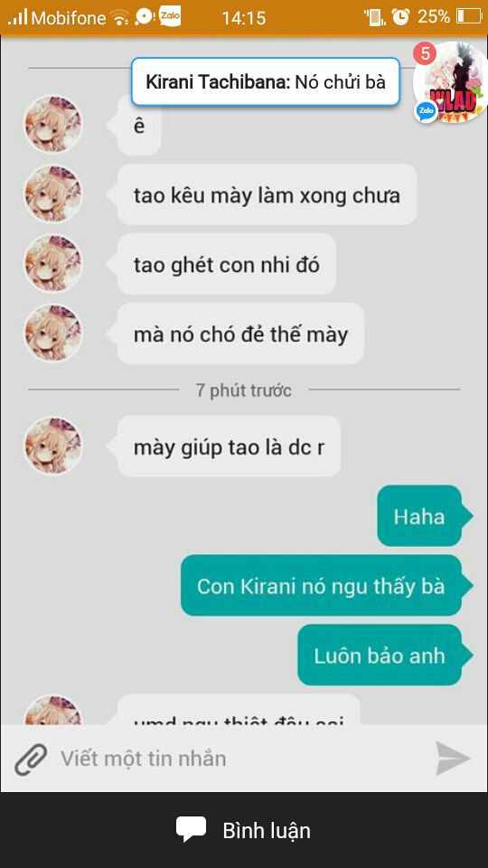
Task: Tap the send message arrow icon
Action: pos(452,759)
